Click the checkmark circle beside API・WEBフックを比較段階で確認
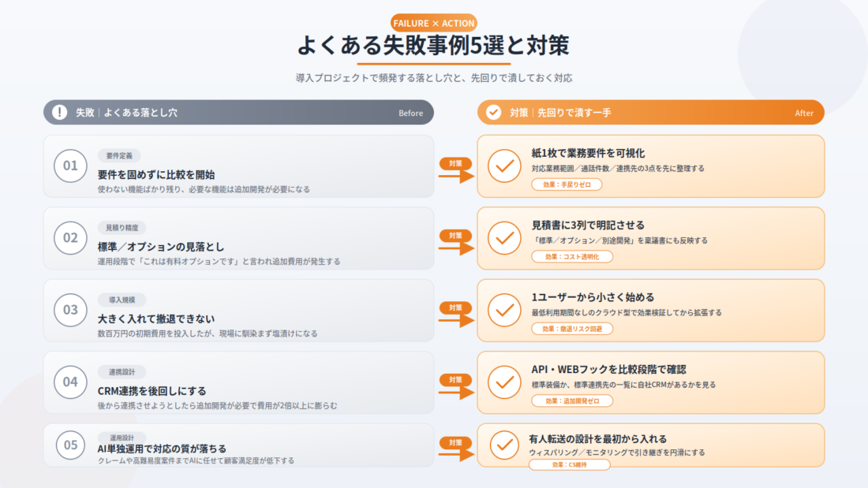The height and width of the screenshot is (488, 868). [x=504, y=382]
